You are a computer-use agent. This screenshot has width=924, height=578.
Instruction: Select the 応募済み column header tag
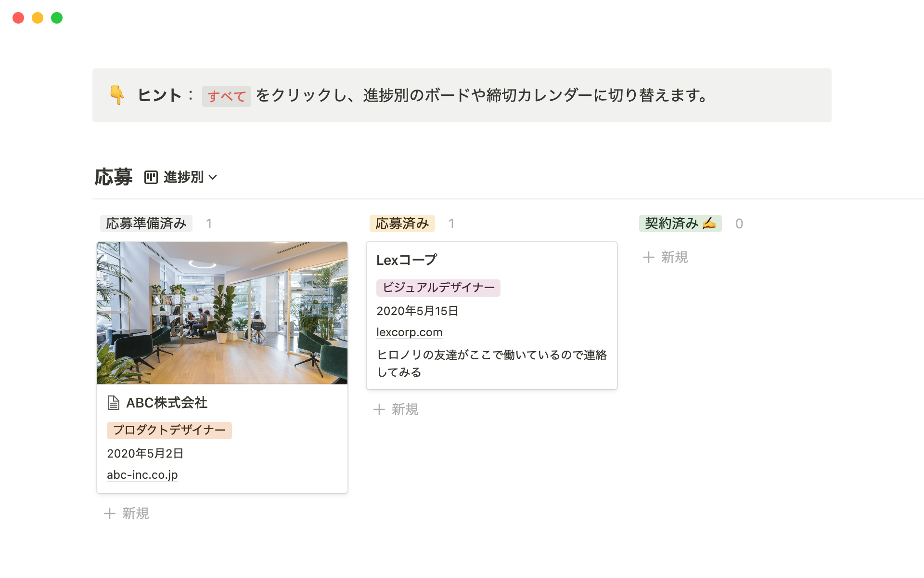pyautogui.click(x=402, y=223)
